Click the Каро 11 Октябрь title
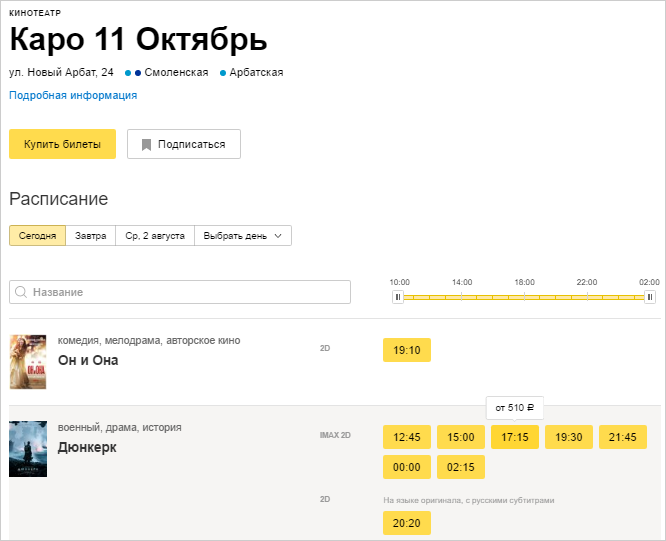The width and height of the screenshot is (666, 541). (138, 39)
